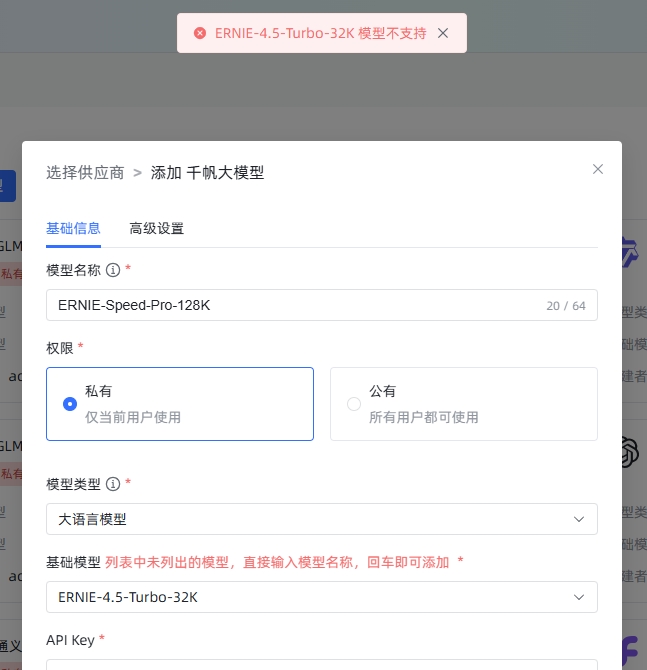This screenshot has width=647, height=670.
Task: Dismiss the ERNIE-4.5-Turbo-32K error toast
Action: (x=443, y=33)
